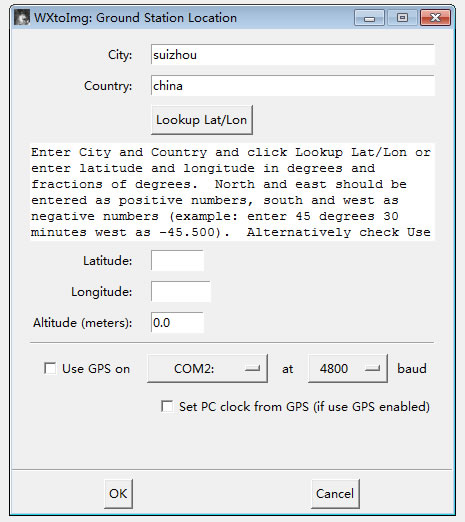Minimize the Ground Station Location window
465x522 pixels.
click(x=369, y=18)
